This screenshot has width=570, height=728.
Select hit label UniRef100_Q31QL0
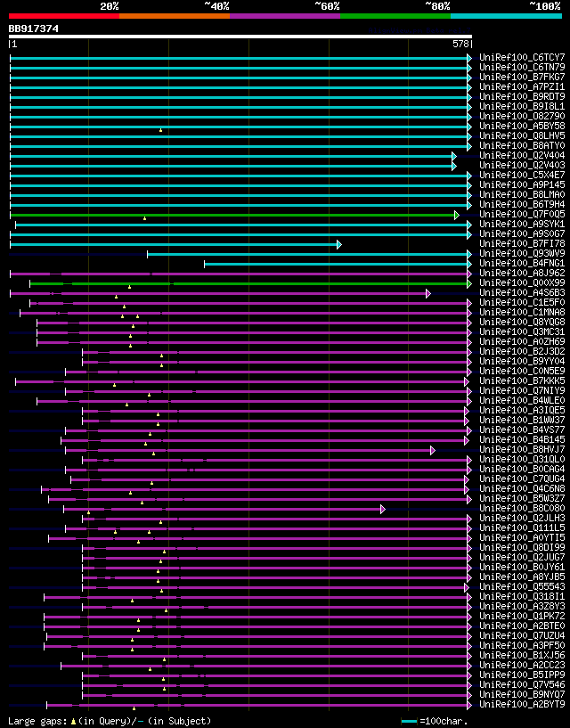click(522, 459)
